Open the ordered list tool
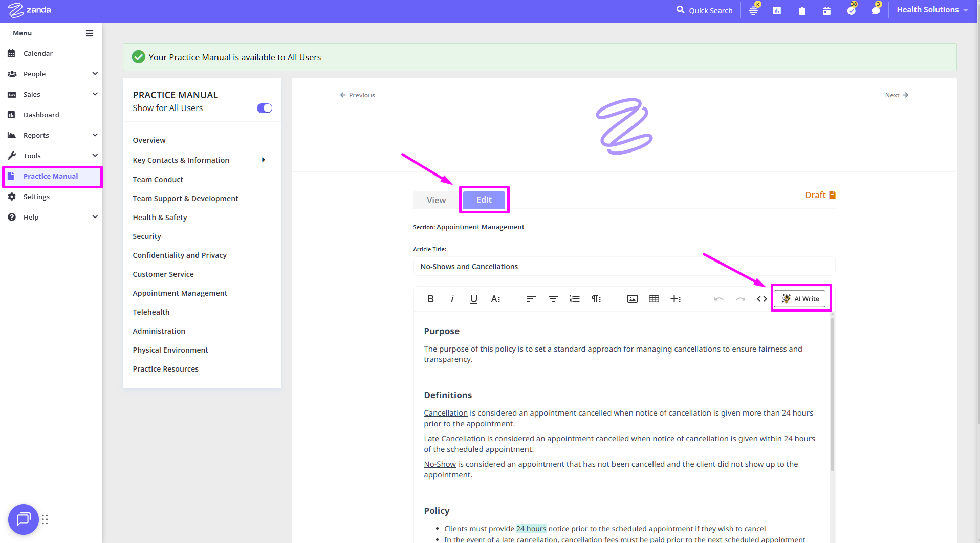Screen dimensions: 980x543 pos(574,299)
